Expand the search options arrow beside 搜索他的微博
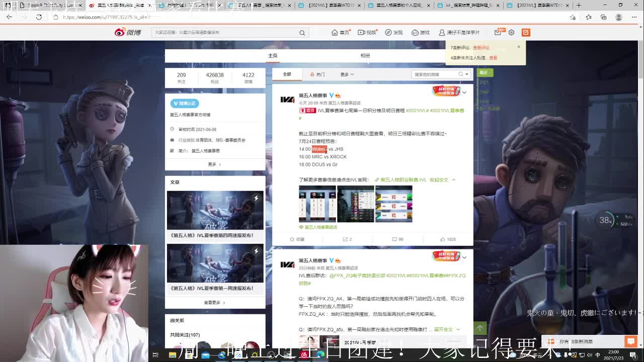Image resolution: width=644 pixels, height=362 pixels. click(467, 74)
